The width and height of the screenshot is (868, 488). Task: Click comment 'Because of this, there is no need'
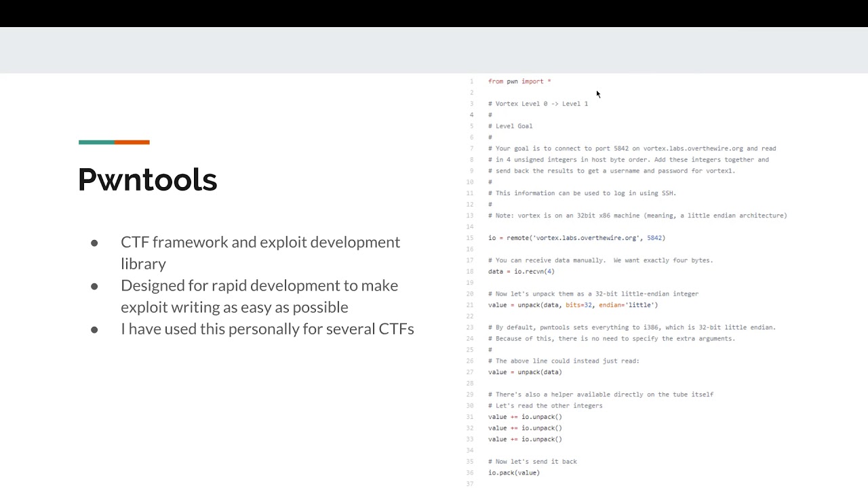(x=612, y=339)
